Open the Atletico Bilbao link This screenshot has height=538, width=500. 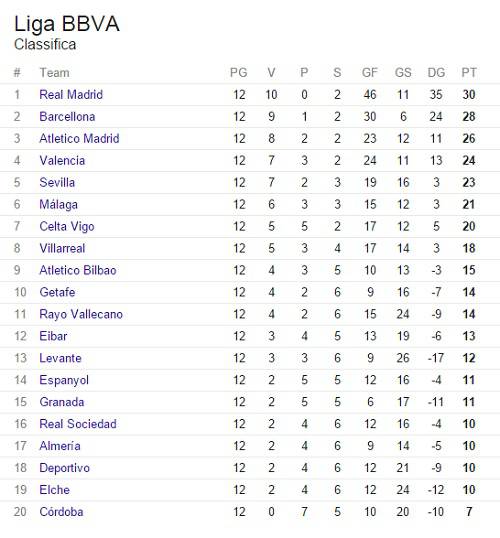click(x=78, y=270)
